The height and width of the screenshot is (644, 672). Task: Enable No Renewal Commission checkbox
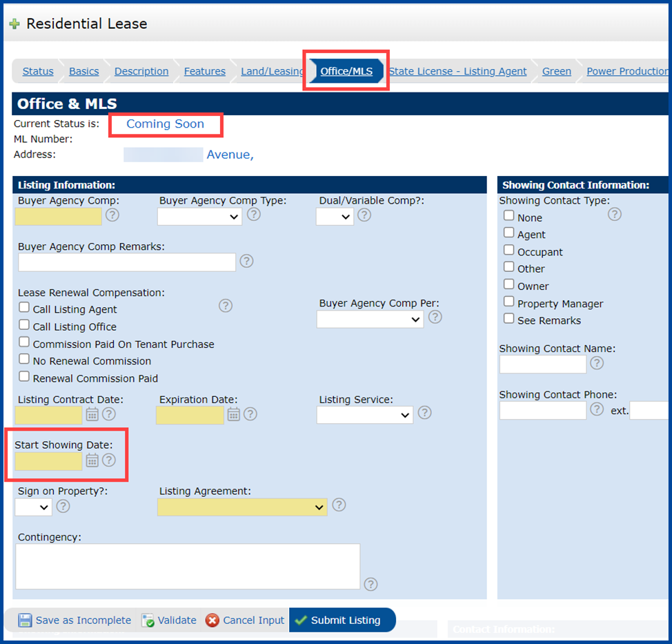coord(24,360)
